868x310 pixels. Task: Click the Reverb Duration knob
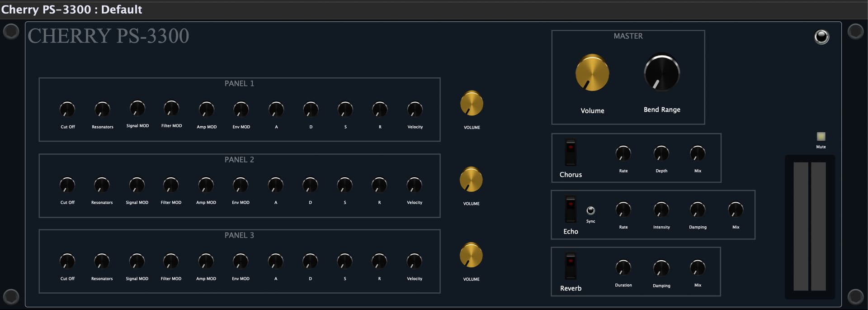point(623,267)
